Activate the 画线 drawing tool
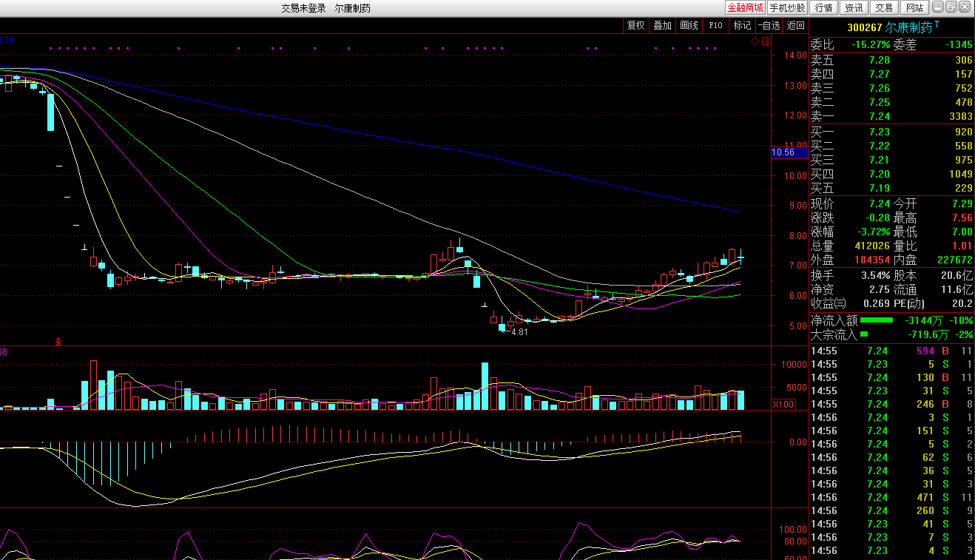 689,25
